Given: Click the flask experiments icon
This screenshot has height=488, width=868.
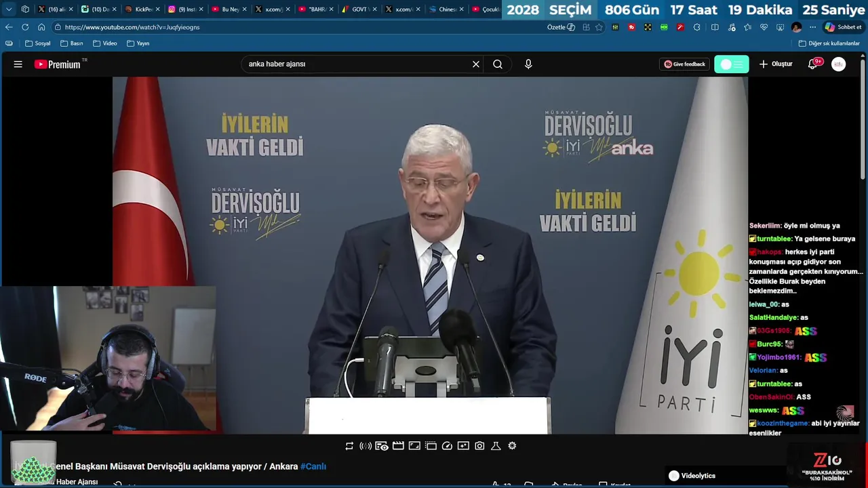Looking at the screenshot, I should (496, 446).
